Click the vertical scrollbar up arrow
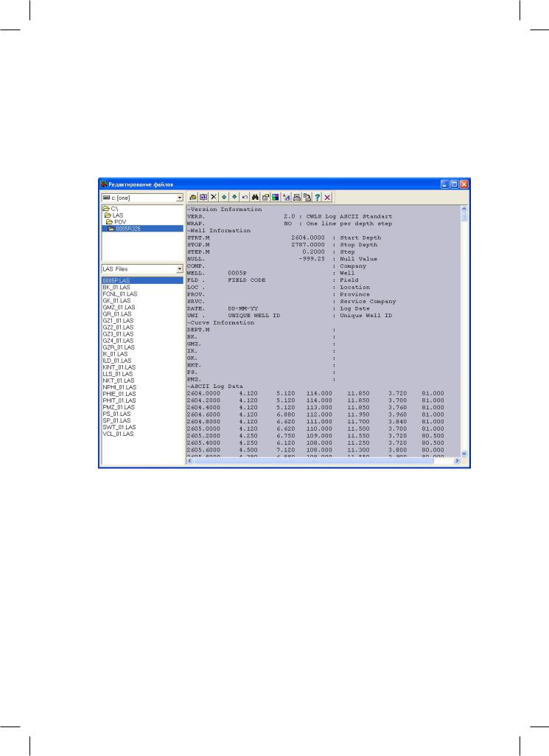Image resolution: width=549 pixels, height=756 pixels. pos(464,209)
